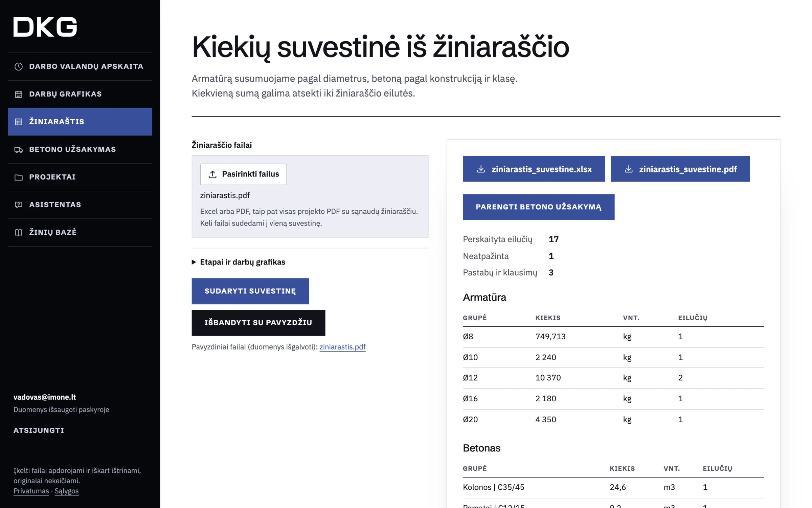Click the folder icon beside Projektai
The image size is (812, 508).
pyautogui.click(x=19, y=177)
